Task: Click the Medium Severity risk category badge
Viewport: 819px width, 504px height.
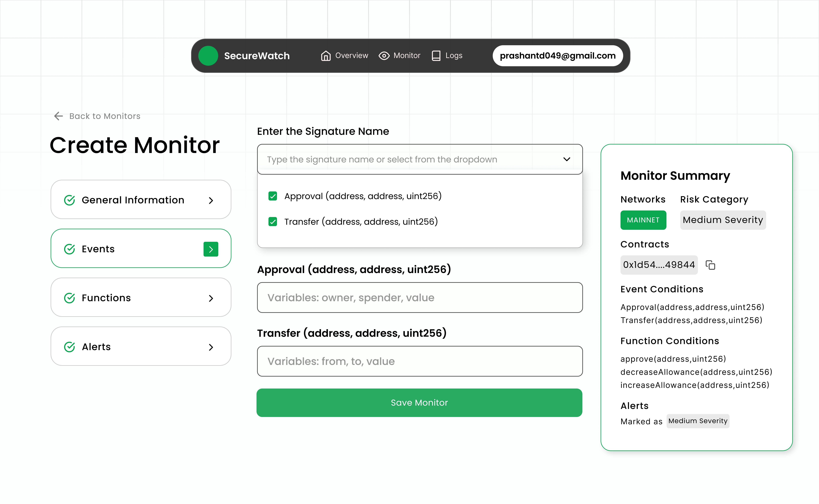Action: tap(723, 220)
